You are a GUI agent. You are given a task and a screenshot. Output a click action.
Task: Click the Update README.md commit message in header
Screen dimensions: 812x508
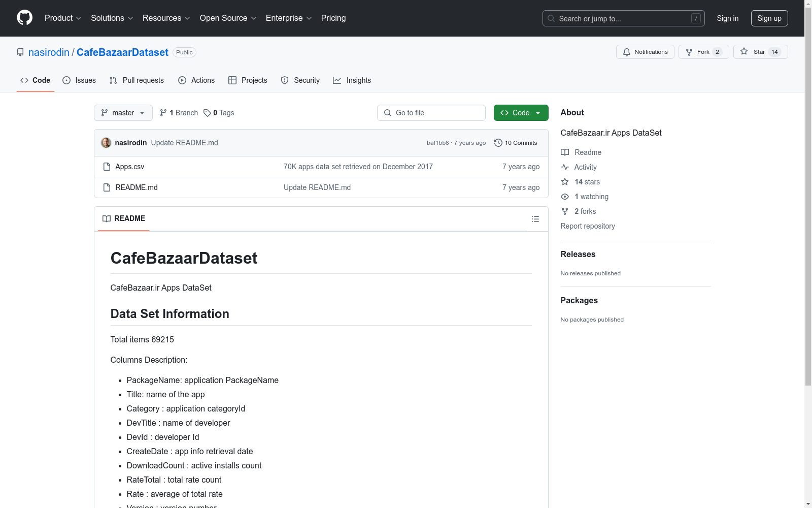coord(185,143)
